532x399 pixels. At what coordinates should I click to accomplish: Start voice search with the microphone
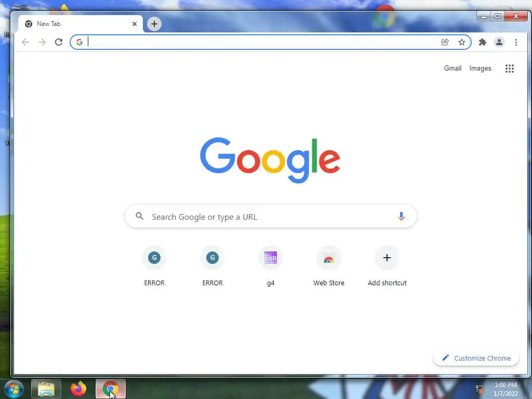pyautogui.click(x=401, y=217)
